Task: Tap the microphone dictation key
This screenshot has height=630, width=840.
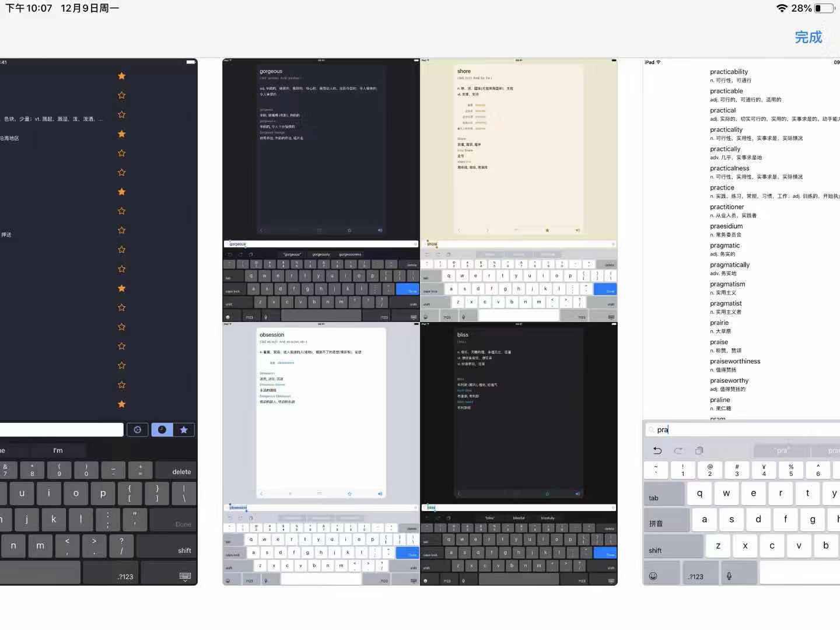Action: [729, 576]
